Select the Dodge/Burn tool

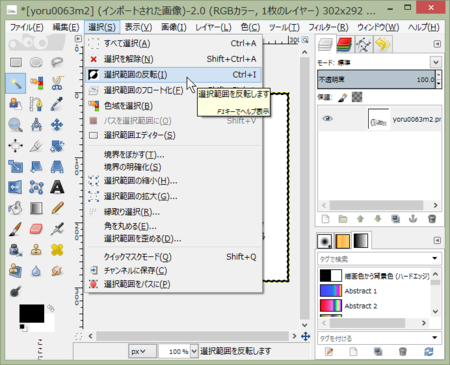coord(16,291)
